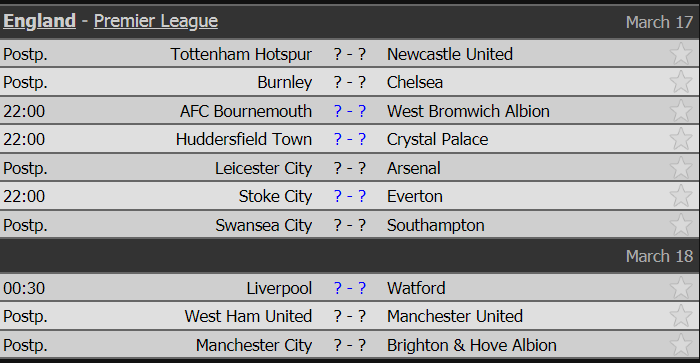This screenshot has height=363, width=700.
Task: Open the Premier League competition link
Action: point(156,21)
